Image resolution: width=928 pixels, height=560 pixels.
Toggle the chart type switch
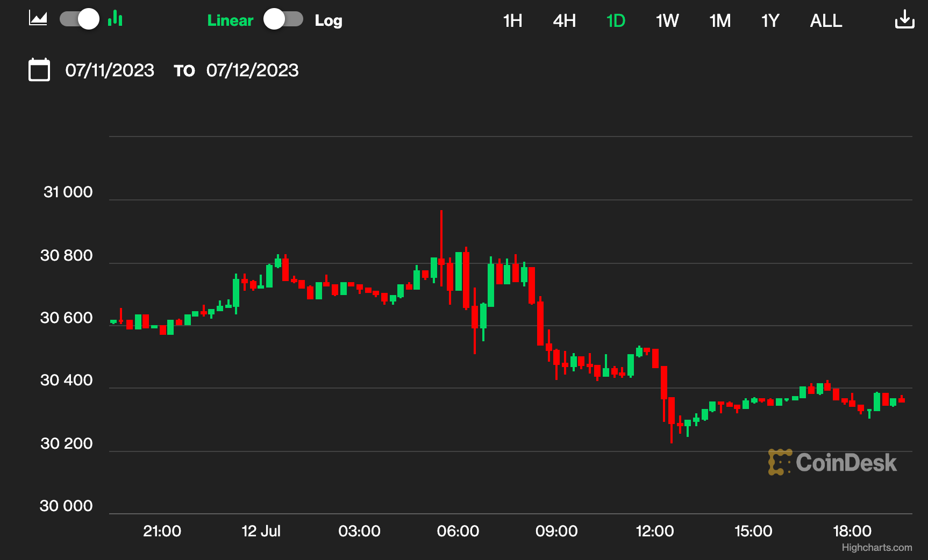click(80, 19)
